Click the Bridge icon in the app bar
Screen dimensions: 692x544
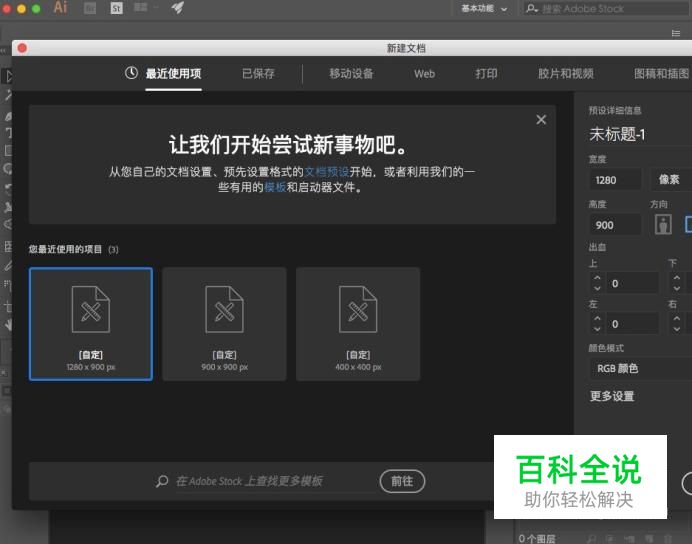click(90, 8)
